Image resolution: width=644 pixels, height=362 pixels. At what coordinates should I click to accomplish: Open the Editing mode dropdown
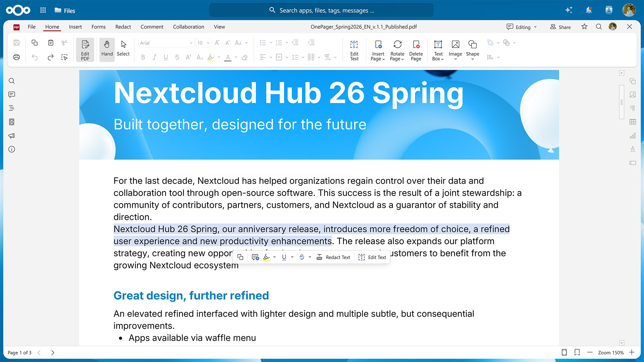[x=522, y=27]
